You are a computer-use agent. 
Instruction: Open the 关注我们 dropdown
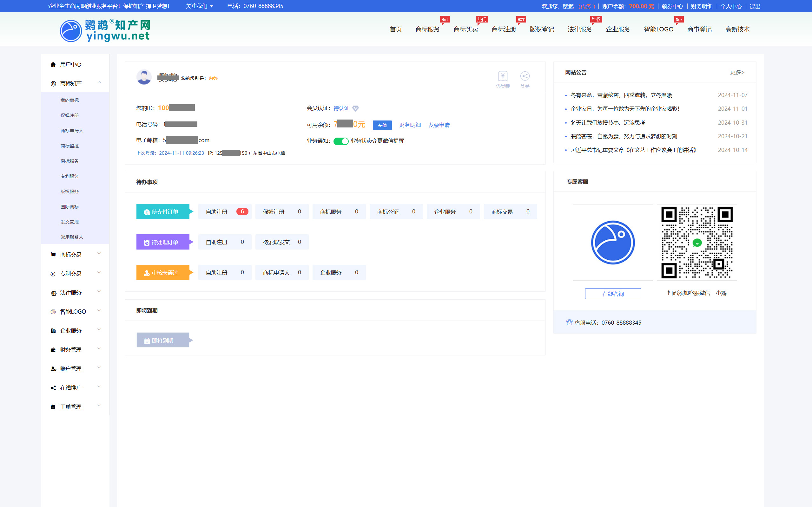[x=199, y=6]
